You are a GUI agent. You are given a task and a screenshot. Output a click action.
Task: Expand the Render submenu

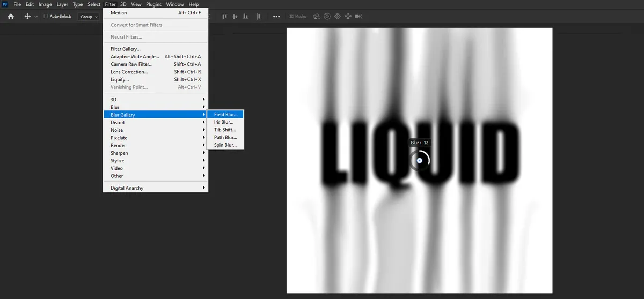(x=156, y=145)
